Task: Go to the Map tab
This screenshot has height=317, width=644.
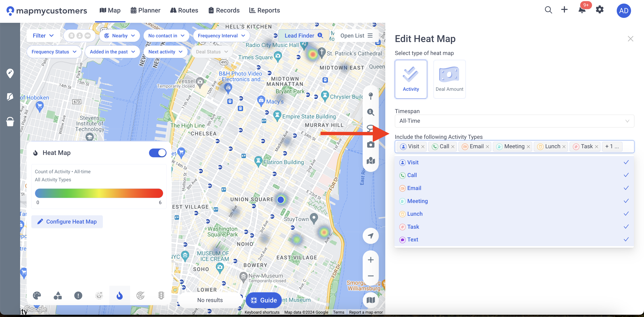Action: click(x=110, y=11)
